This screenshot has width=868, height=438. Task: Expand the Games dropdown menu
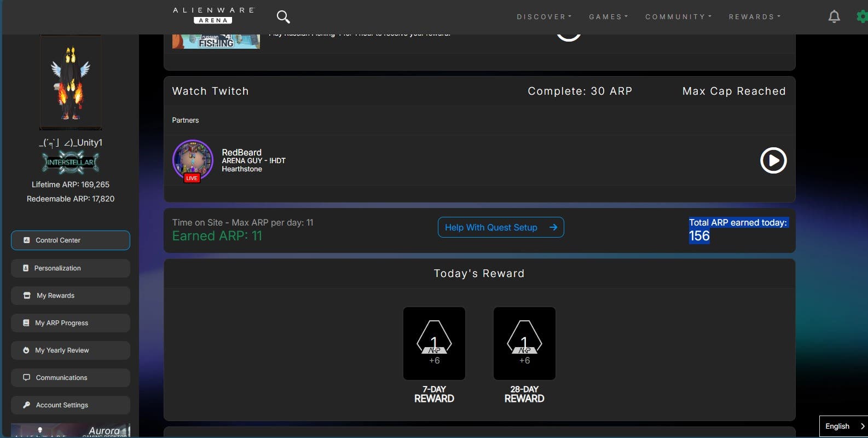coord(608,17)
